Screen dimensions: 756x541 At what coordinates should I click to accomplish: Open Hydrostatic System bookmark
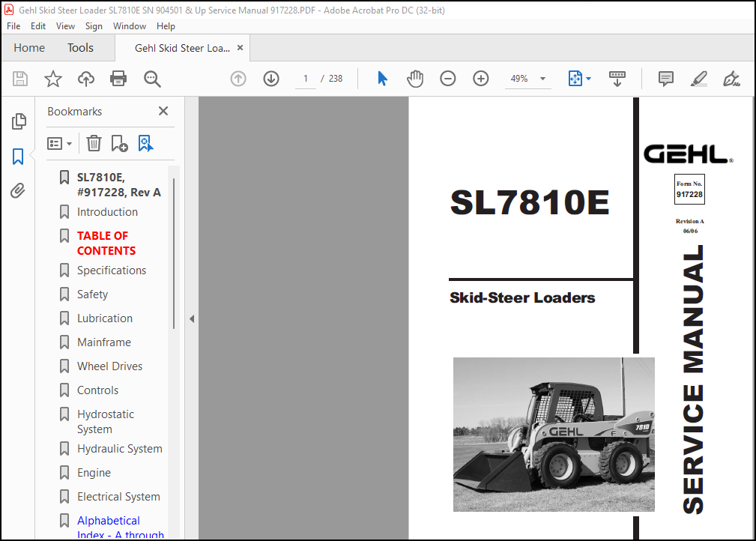point(106,422)
